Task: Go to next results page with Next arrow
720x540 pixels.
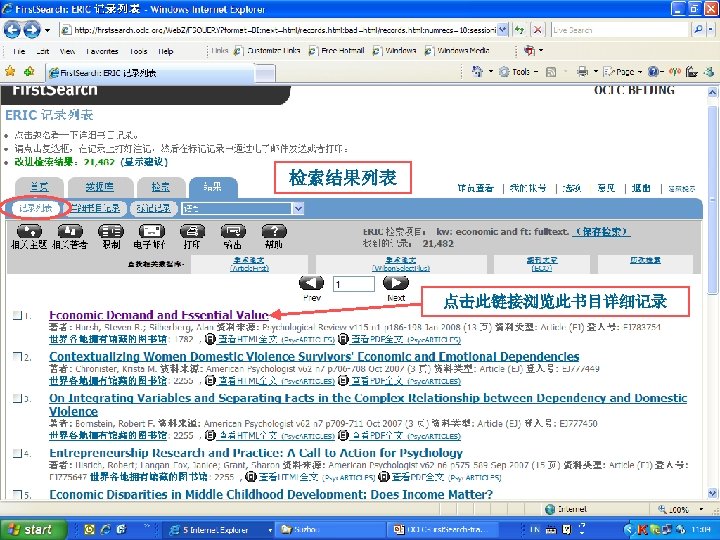Action: click(395, 283)
